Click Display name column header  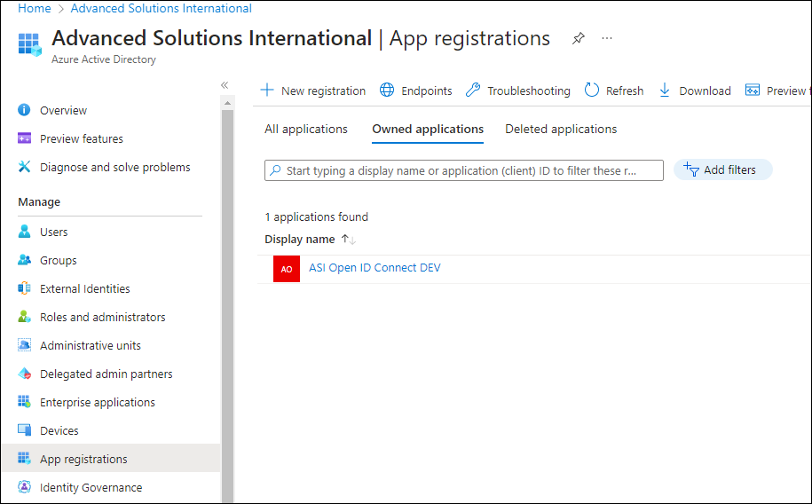click(x=300, y=240)
